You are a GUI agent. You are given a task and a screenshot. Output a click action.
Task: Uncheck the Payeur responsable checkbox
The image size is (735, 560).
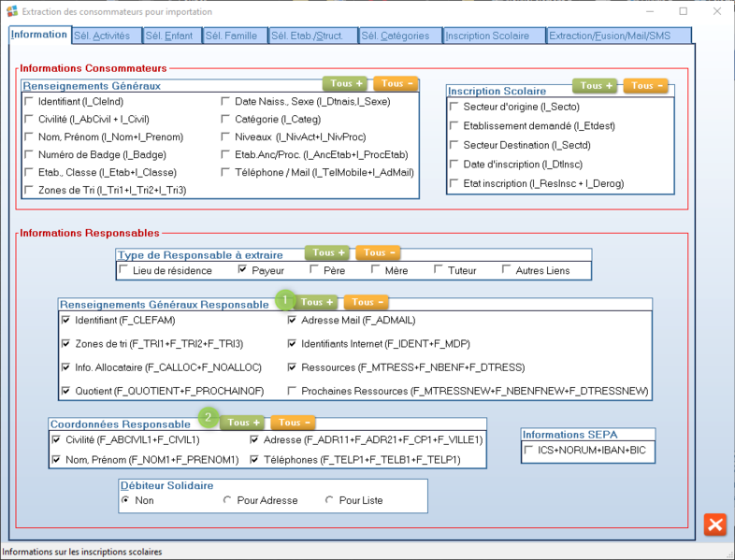243,271
